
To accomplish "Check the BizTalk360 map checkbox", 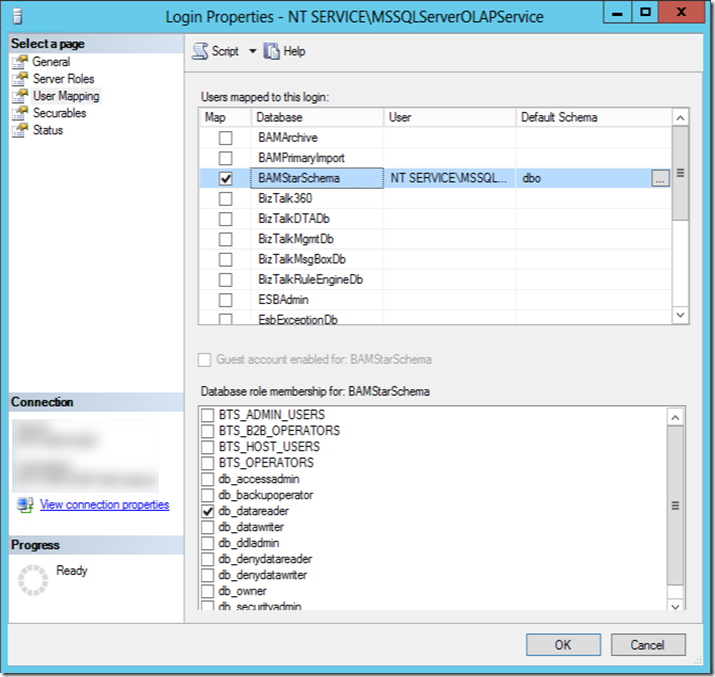I will pos(225,199).
